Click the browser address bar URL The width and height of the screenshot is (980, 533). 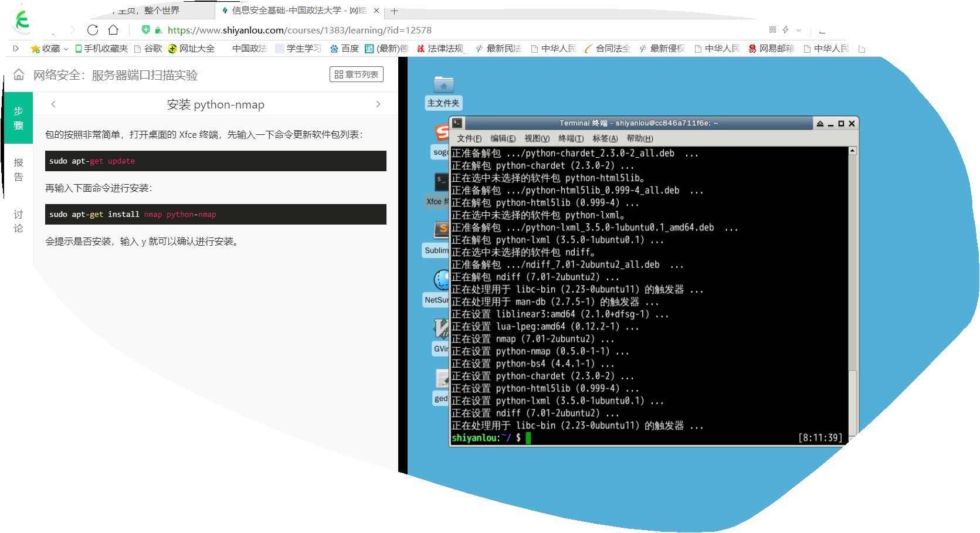tap(299, 30)
